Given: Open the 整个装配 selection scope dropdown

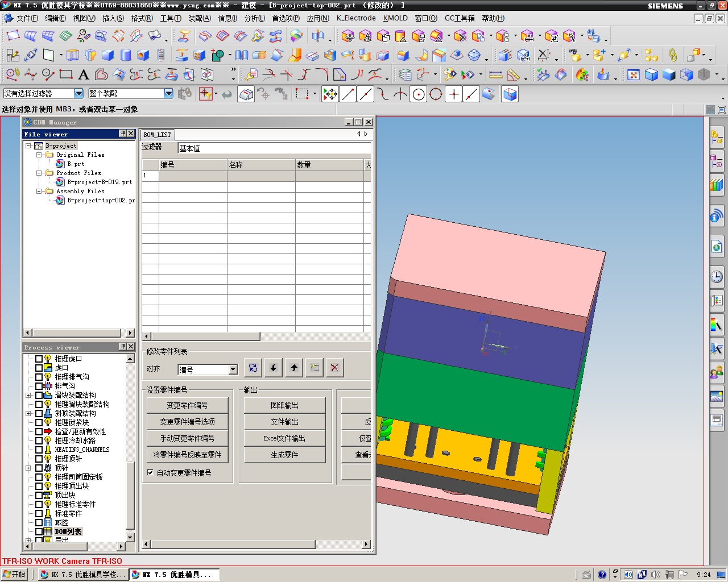Looking at the screenshot, I should coord(168,93).
